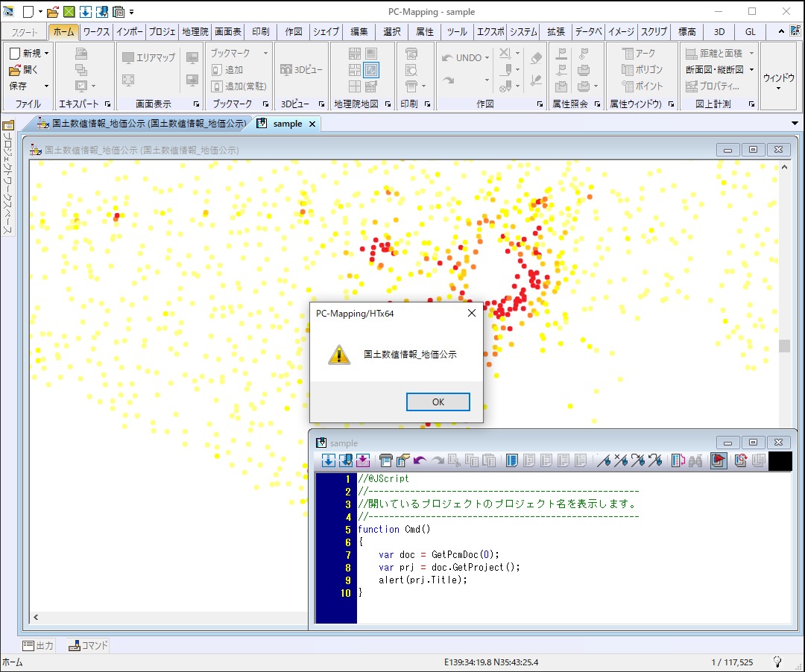Click the fullscreen expand icon in 画面表示 group
805x672 pixels.
coord(128,80)
